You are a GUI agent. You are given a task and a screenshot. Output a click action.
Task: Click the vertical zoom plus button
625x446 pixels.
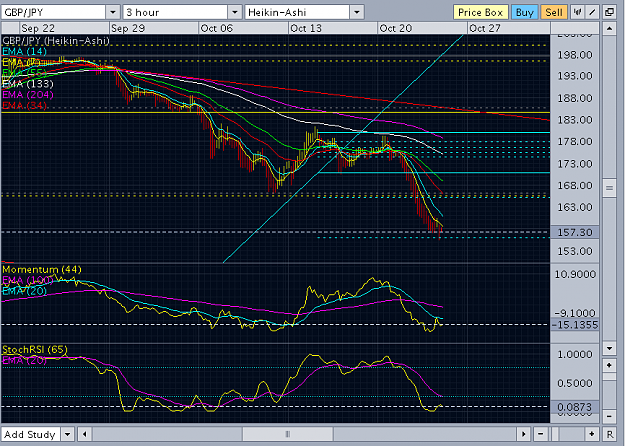tap(609, 365)
